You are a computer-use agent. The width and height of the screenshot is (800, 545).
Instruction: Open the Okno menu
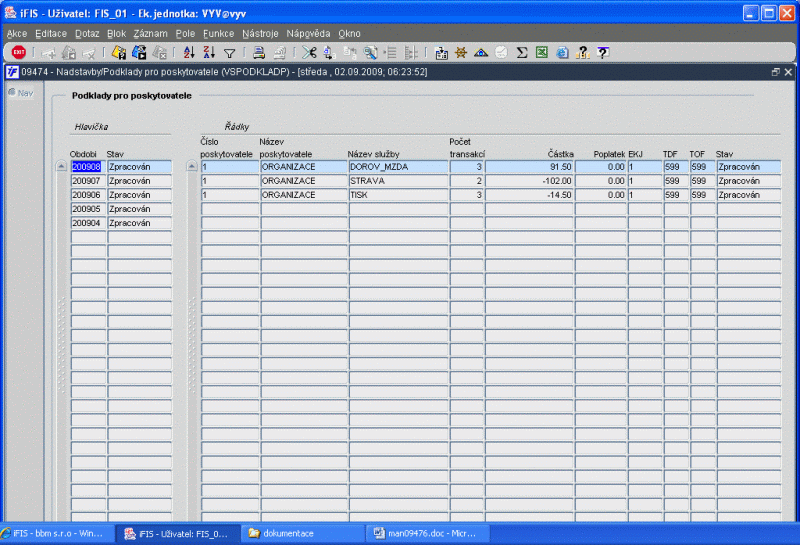(349, 34)
